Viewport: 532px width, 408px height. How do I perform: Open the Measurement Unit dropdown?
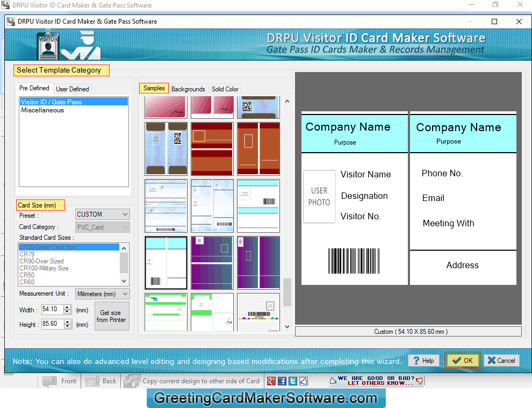[102, 294]
